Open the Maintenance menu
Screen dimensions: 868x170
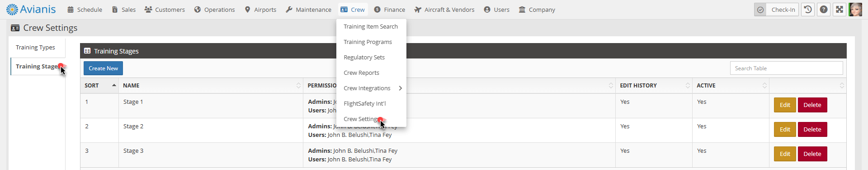[309, 10]
